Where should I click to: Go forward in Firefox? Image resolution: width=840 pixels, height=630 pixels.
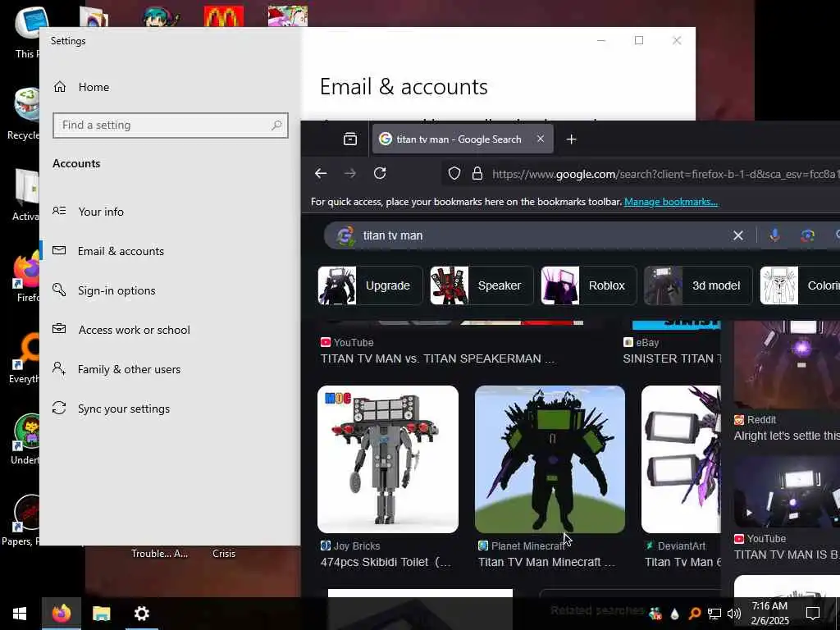pos(349,173)
